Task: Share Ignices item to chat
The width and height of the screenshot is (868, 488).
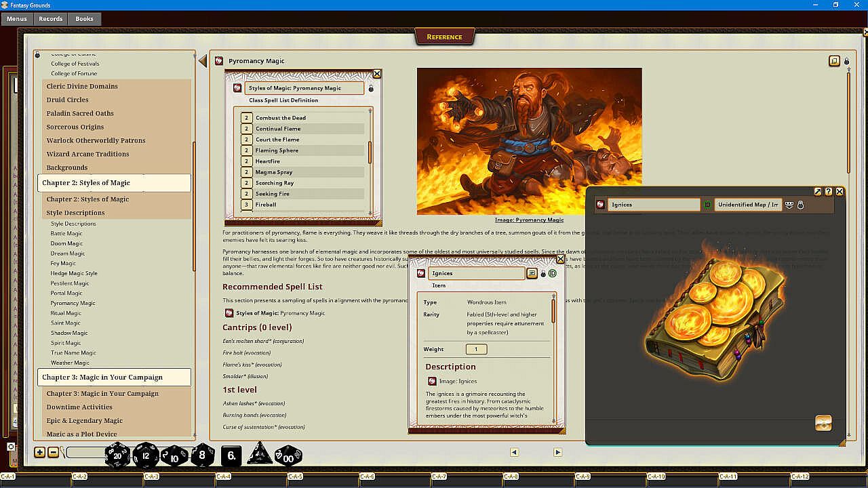Action: 532,273
